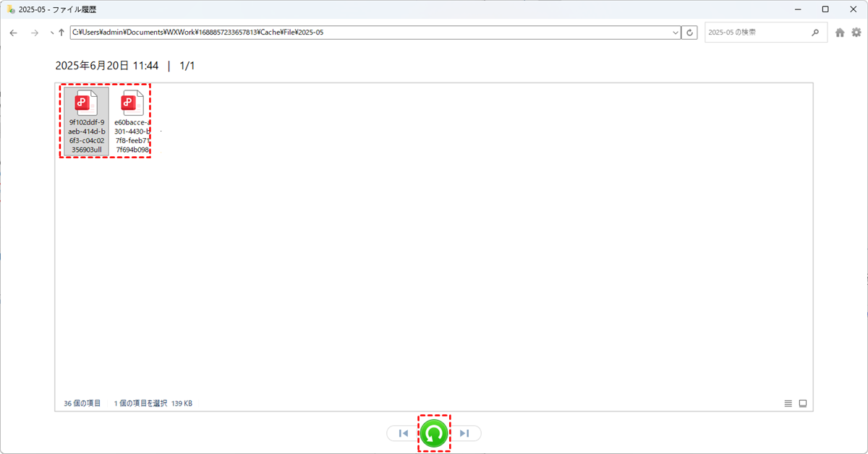Open the settings gear menu

click(x=856, y=33)
